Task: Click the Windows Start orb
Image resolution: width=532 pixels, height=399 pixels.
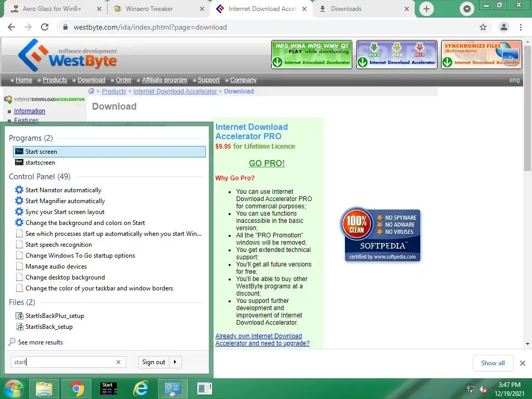Action: point(13,389)
